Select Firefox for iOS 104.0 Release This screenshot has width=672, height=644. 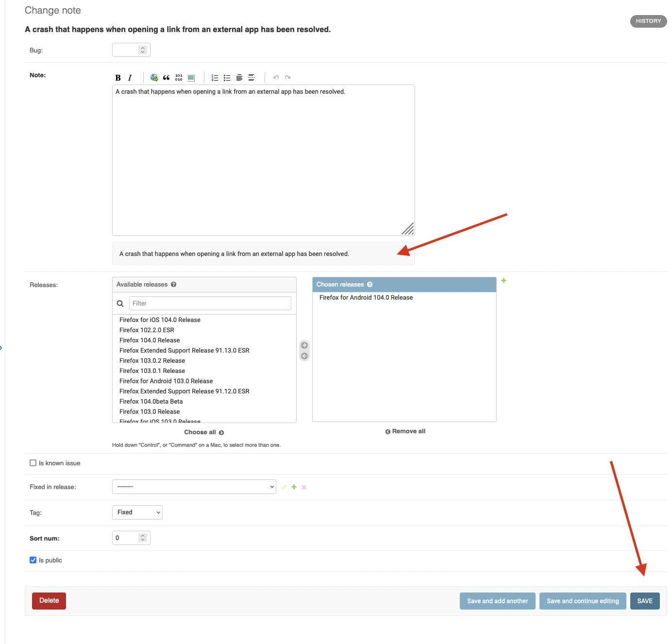(160, 320)
